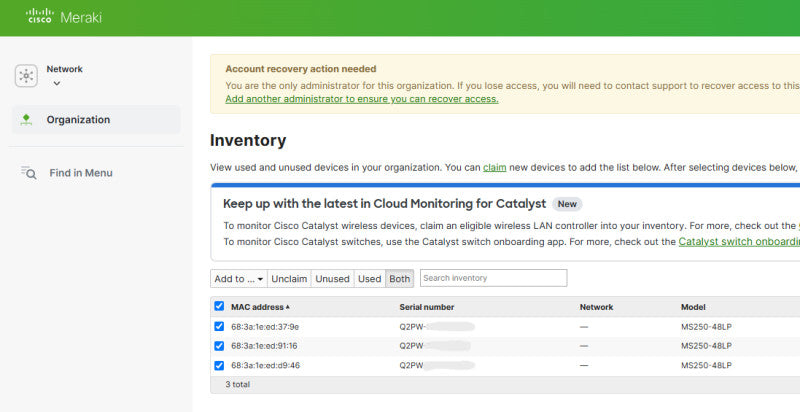Click Account recovery action needed heading
The image size is (800, 412).
click(301, 69)
